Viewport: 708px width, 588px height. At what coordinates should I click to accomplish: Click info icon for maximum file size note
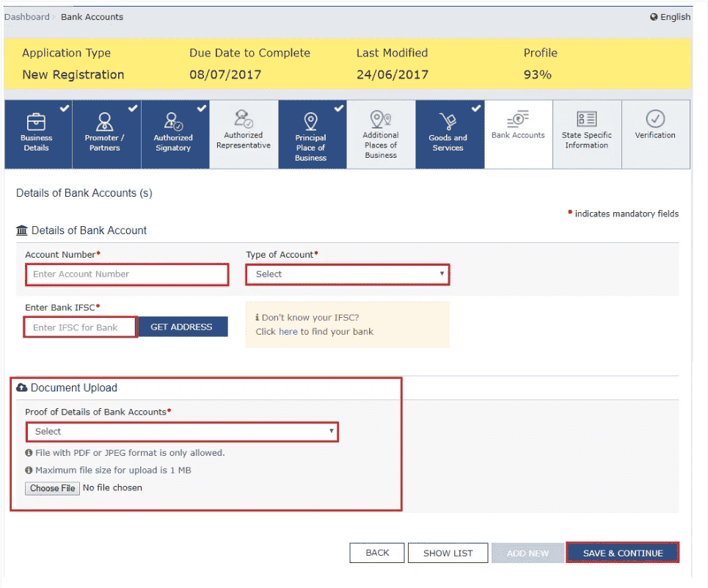pyautogui.click(x=29, y=470)
